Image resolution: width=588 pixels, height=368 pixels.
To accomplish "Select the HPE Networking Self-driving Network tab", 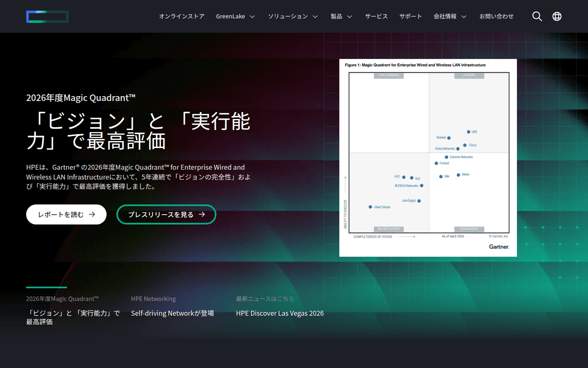I will tap(173, 306).
